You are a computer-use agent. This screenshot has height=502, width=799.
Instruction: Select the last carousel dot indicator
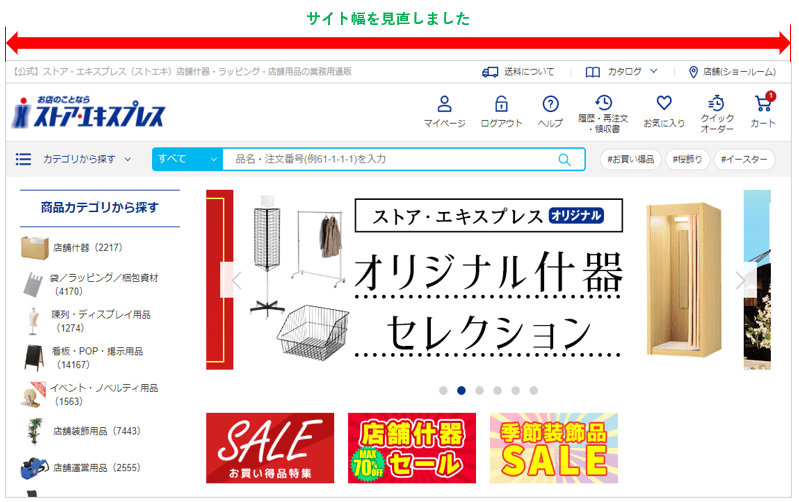click(534, 390)
